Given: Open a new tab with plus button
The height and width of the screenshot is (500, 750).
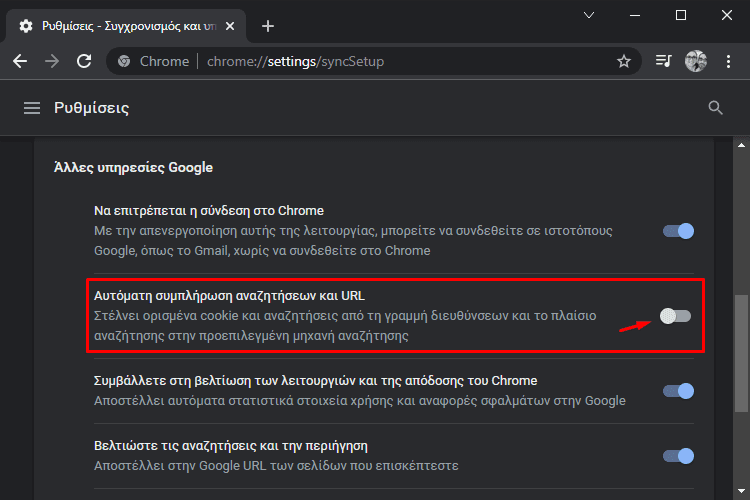Looking at the screenshot, I should [268, 26].
